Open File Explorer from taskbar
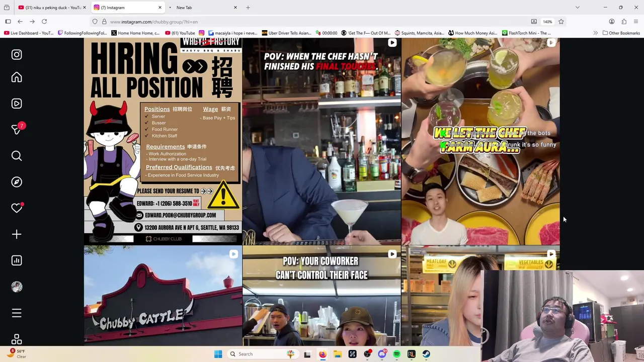Viewport: 644px width, 362px height. 337,354
